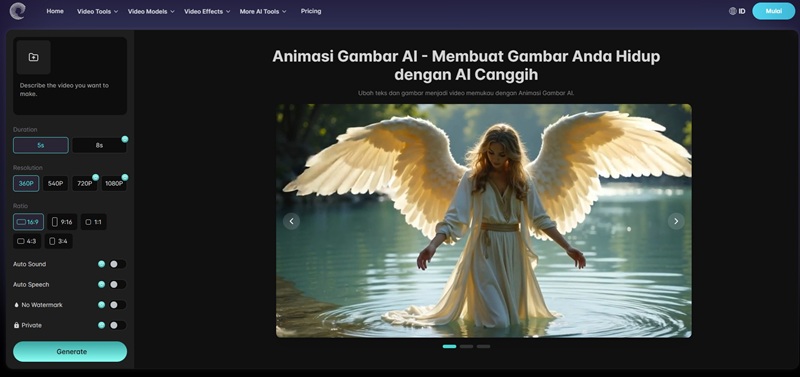The image size is (800, 377).
Task: Expand the More AI Tools menu
Action: click(x=263, y=11)
